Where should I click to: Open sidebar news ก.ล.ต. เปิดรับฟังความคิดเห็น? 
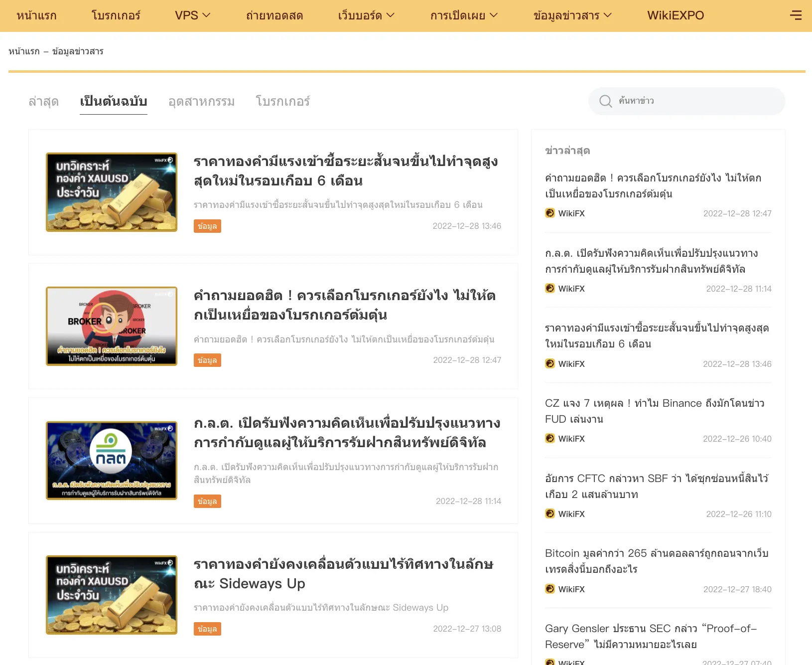pyautogui.click(x=652, y=261)
